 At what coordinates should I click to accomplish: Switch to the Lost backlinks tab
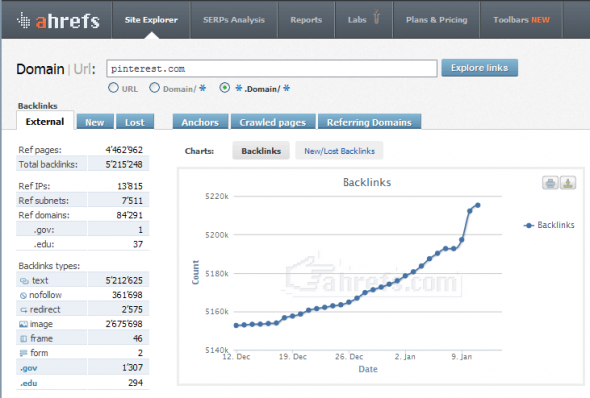tap(135, 122)
